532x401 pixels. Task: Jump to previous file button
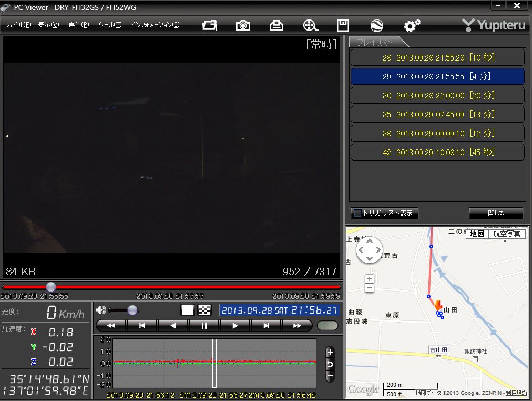coord(142,326)
